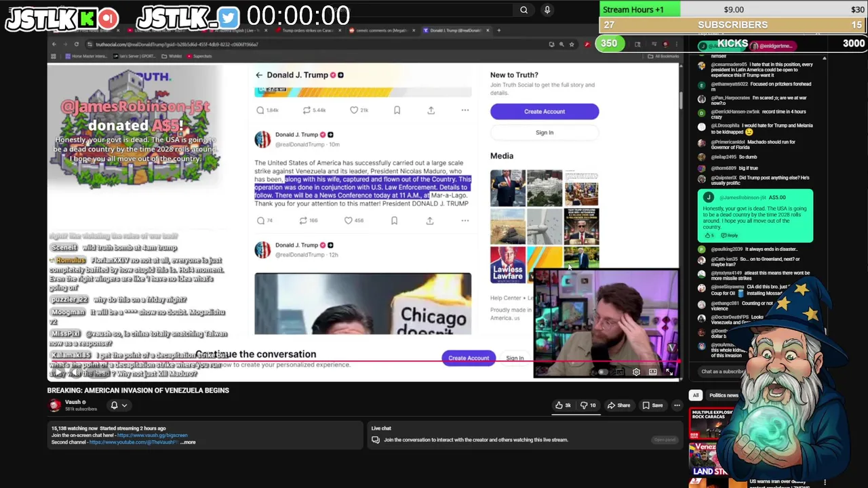Click the Open panel live chat button
Viewport: 868px width, 488px height.
pos(665,440)
